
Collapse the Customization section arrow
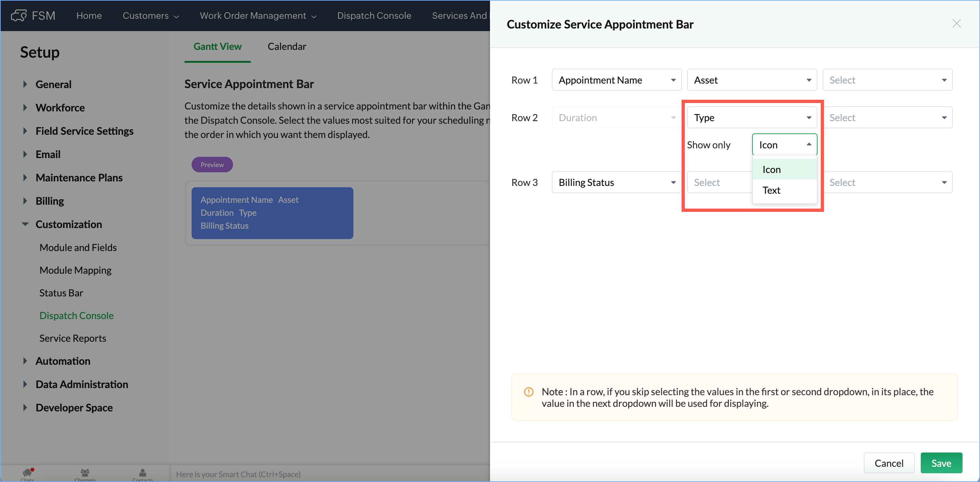[x=25, y=224]
